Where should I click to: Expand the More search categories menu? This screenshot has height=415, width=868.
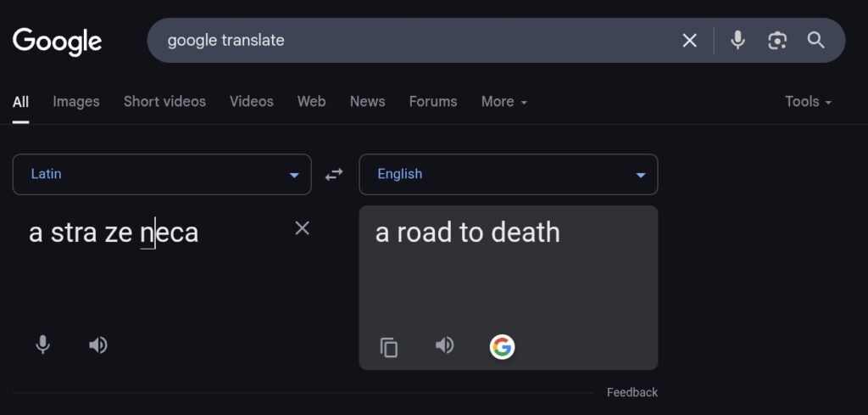click(x=504, y=101)
